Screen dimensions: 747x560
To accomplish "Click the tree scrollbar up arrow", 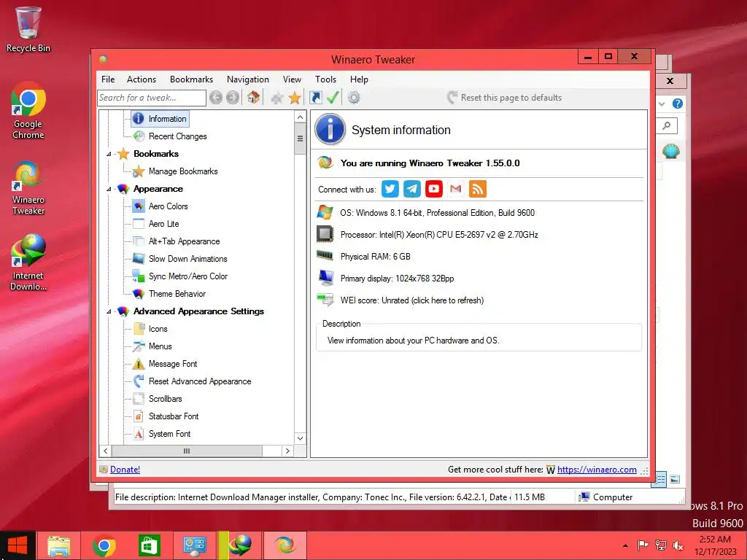I will 300,117.
